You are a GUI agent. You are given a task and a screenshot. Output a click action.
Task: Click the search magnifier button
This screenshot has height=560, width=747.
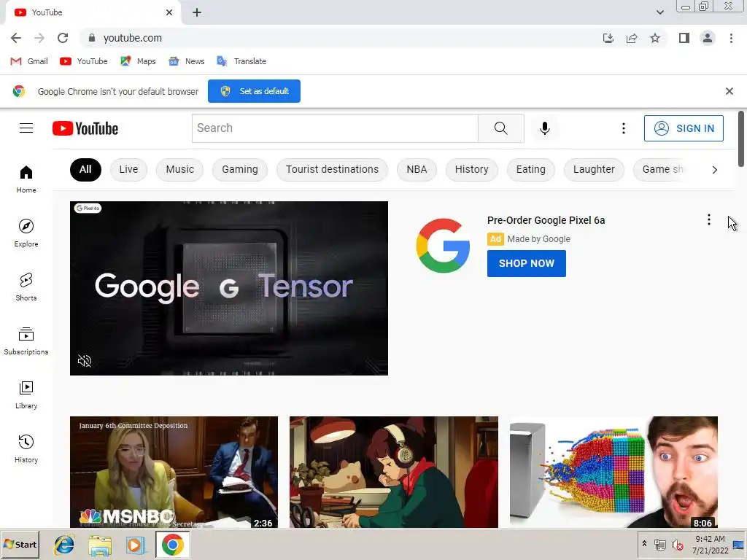point(500,128)
